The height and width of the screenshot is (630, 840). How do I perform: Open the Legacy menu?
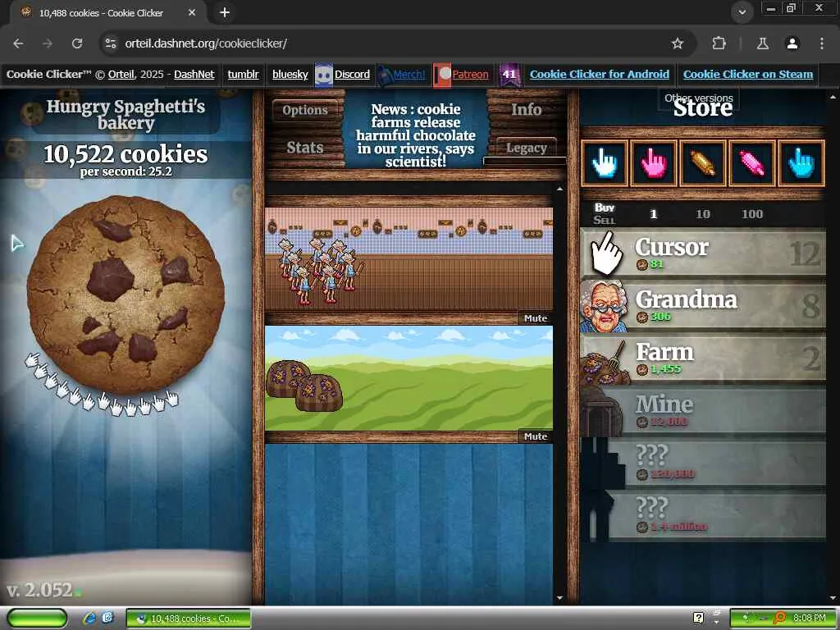point(526,148)
